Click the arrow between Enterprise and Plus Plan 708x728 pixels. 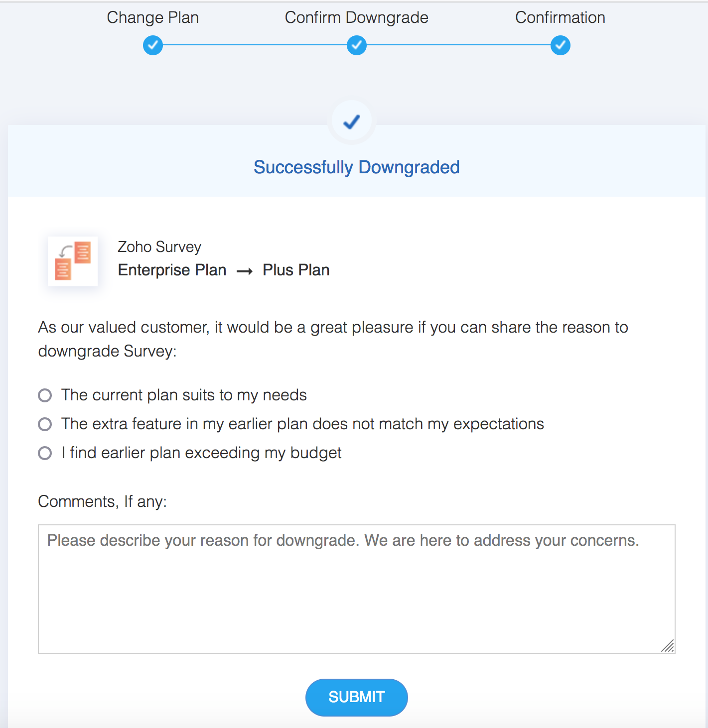pyautogui.click(x=245, y=271)
